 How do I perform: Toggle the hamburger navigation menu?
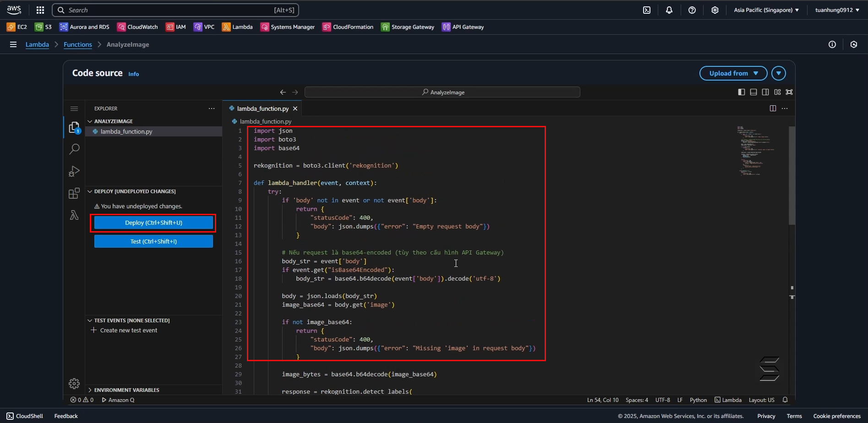click(x=13, y=44)
